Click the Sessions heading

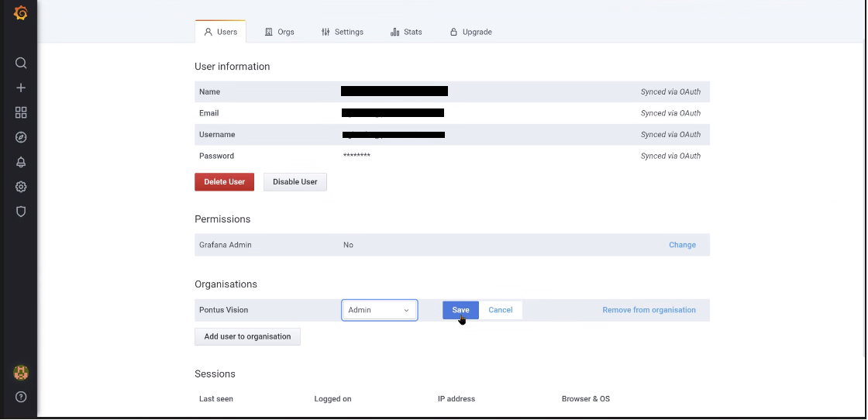click(215, 374)
